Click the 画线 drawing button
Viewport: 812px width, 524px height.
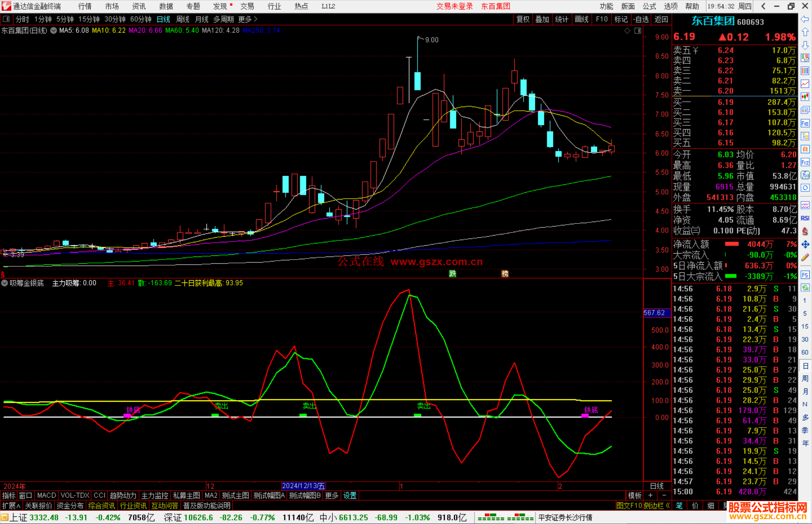(582, 19)
